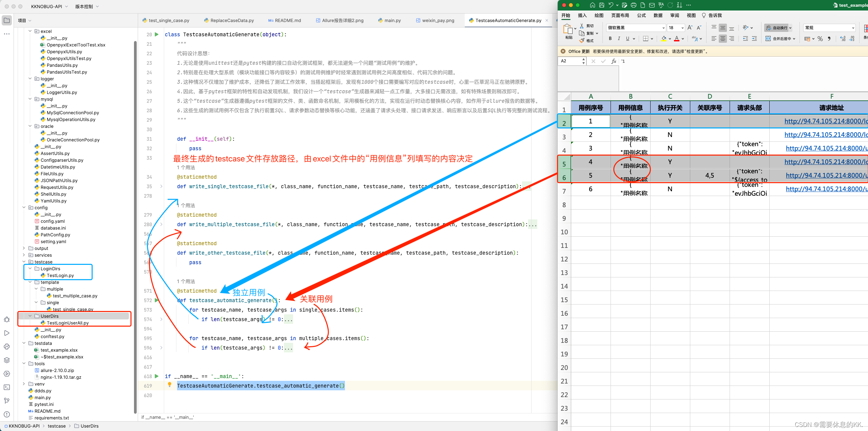The width and height of the screenshot is (868, 431).
Task: Open the 公式 (Formulas) ribbon tab in Excel
Action: (x=641, y=15)
